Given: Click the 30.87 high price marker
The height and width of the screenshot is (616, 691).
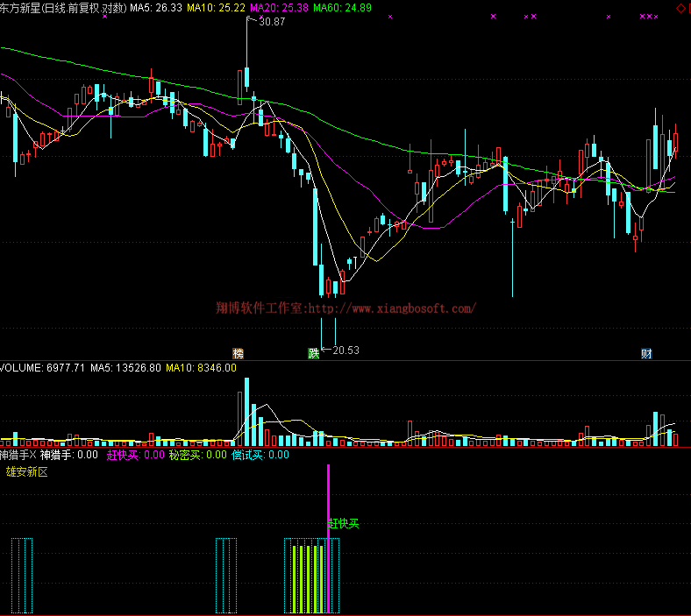Looking at the screenshot, I should point(273,22).
